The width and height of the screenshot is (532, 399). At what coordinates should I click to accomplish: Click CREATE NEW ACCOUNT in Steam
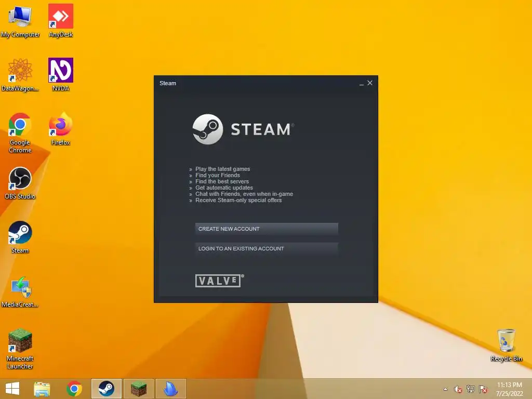267,229
